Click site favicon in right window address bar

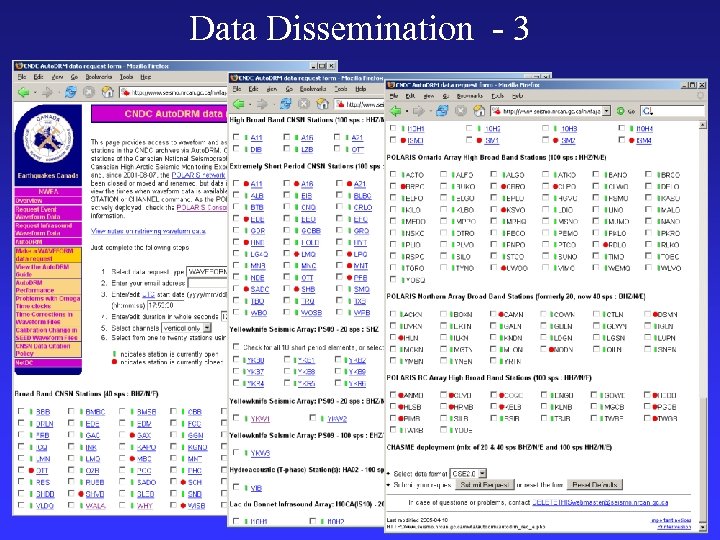tap(496, 111)
